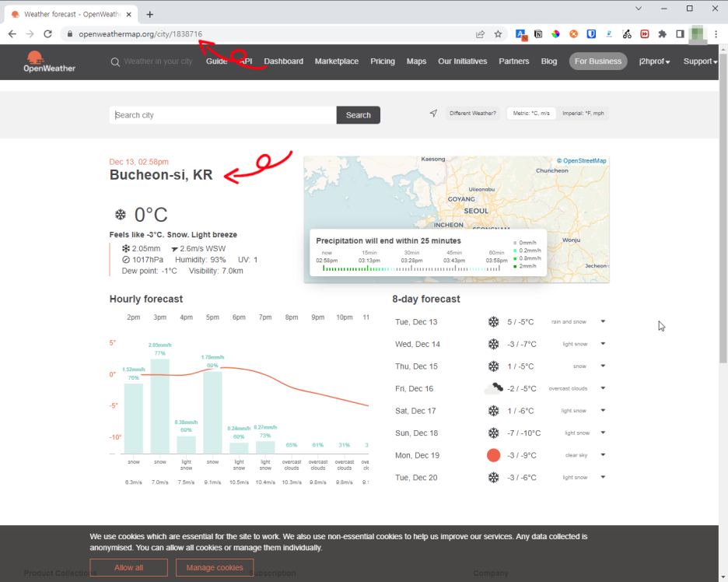Click the search magnifier icon in navbar

point(115,61)
